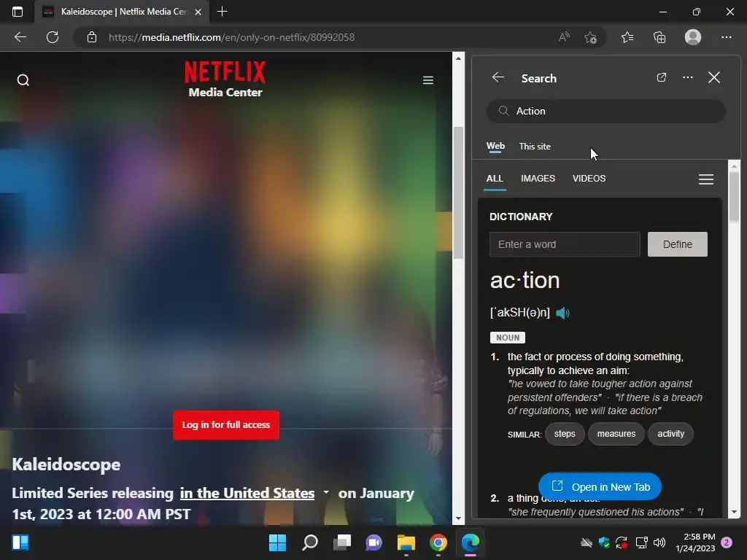Screen dimensions: 747x560
Task: Open Google Chrome from taskbar
Action: (438, 542)
